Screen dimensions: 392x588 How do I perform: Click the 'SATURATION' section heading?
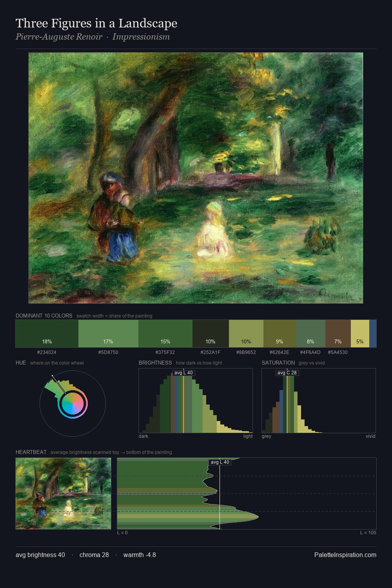click(x=278, y=363)
